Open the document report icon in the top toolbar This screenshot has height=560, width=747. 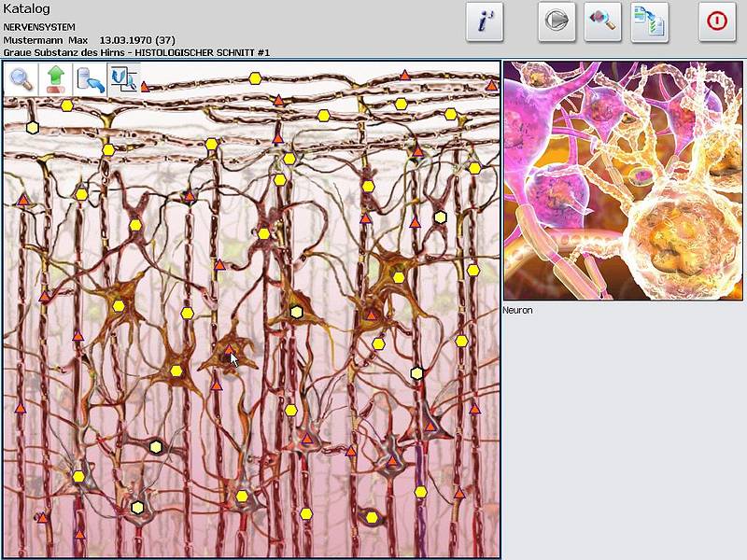[x=649, y=21]
